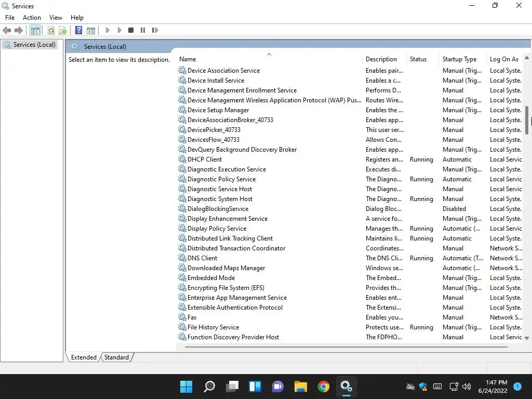Toggle Show/Hide Action Pane toolbar icon
This screenshot has height=399, width=532.
point(91,30)
